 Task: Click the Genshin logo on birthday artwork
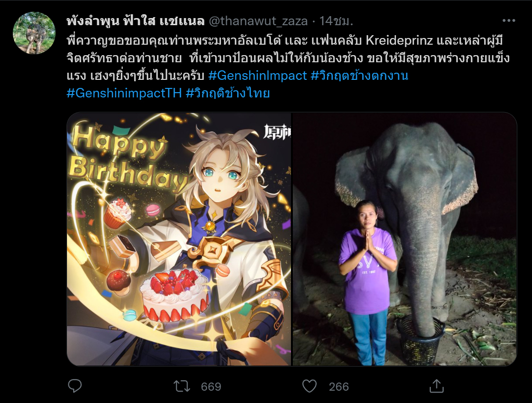coord(277,133)
